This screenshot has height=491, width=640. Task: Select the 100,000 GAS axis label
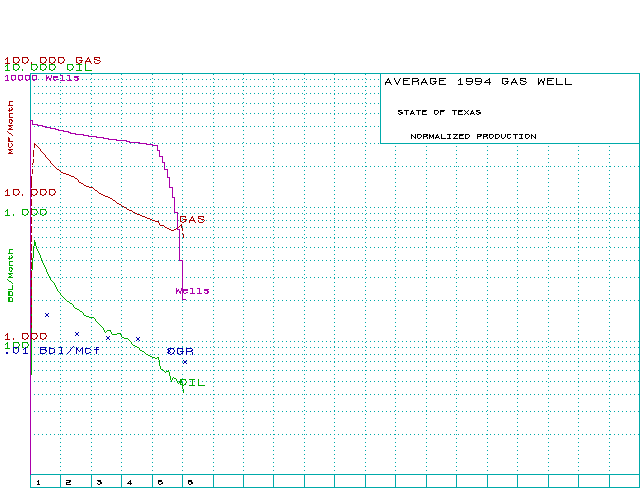52,60
